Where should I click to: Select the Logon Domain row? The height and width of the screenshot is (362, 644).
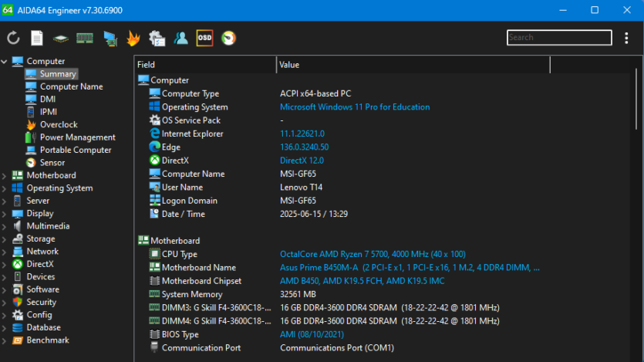(x=382, y=201)
